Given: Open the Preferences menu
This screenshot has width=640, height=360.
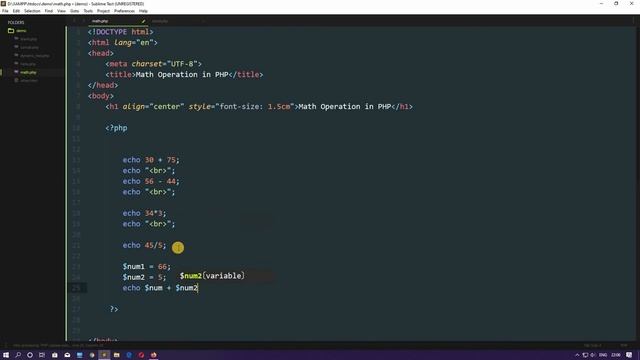Looking at the screenshot, I should [124, 11].
